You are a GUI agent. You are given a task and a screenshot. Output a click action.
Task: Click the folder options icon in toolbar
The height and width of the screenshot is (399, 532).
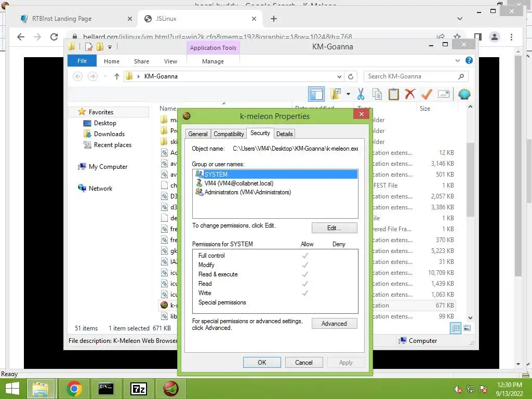click(336, 94)
